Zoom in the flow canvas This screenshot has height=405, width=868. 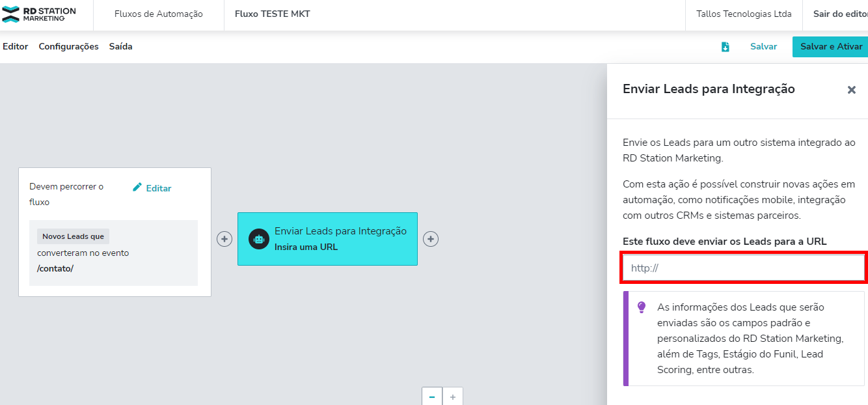[x=453, y=397]
